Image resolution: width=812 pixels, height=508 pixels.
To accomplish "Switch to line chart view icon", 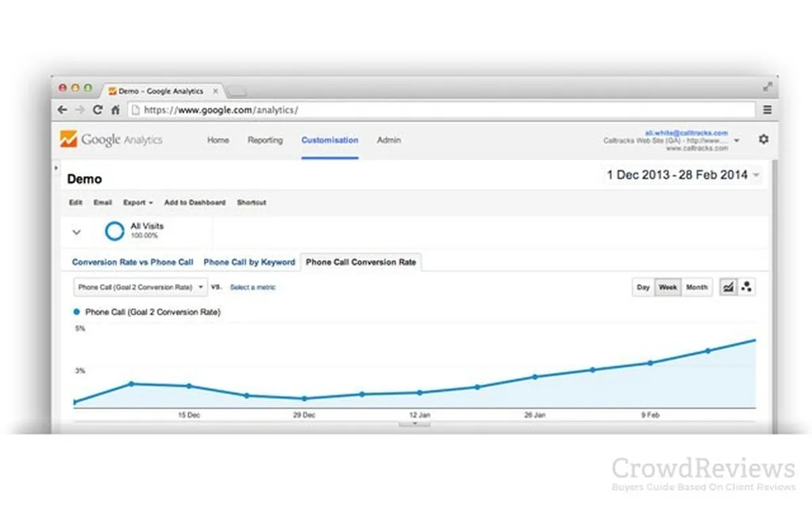I will coord(728,287).
